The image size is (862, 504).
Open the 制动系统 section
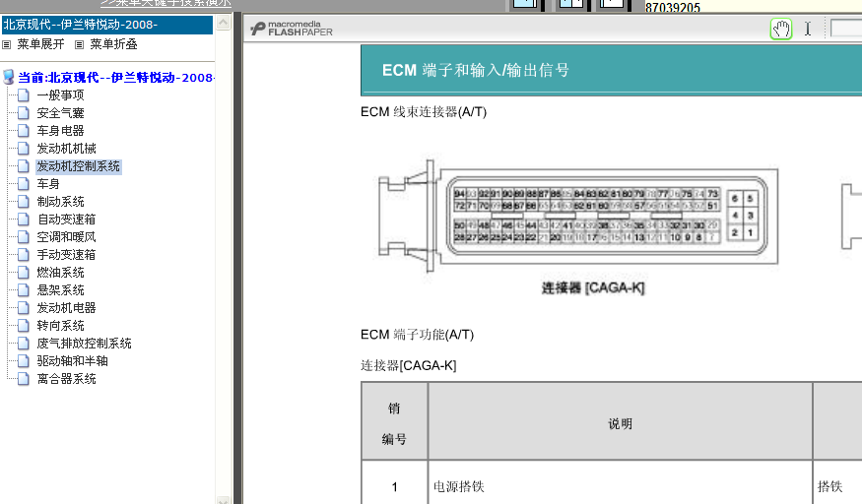pyautogui.click(x=60, y=202)
